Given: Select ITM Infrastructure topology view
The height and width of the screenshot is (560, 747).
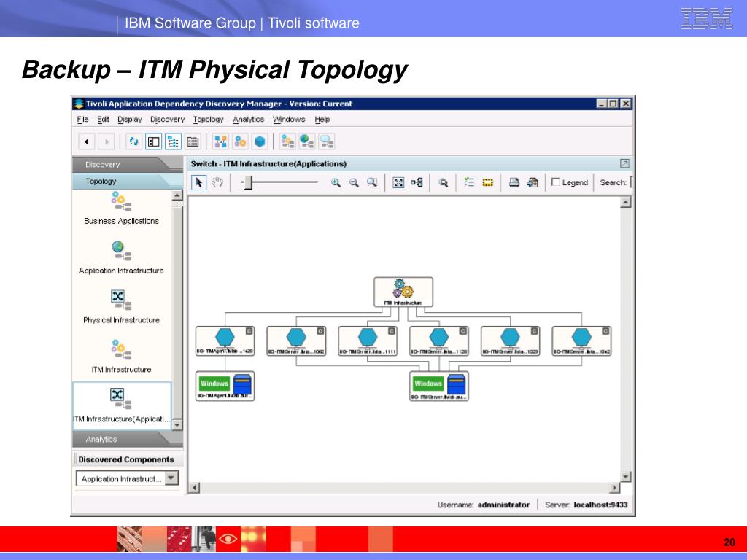Looking at the screenshot, I should pos(122,357).
